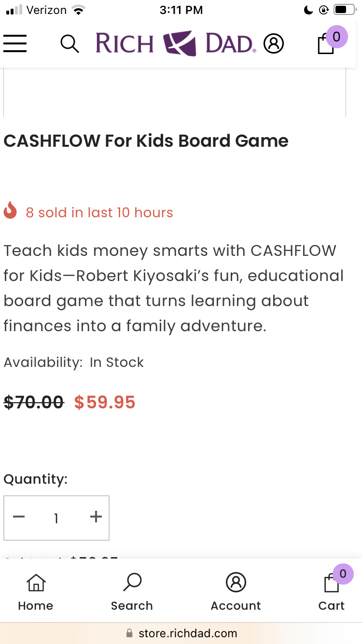The height and width of the screenshot is (644, 362).
Task: Decrease quantity with the minus button
Action: [19, 518]
